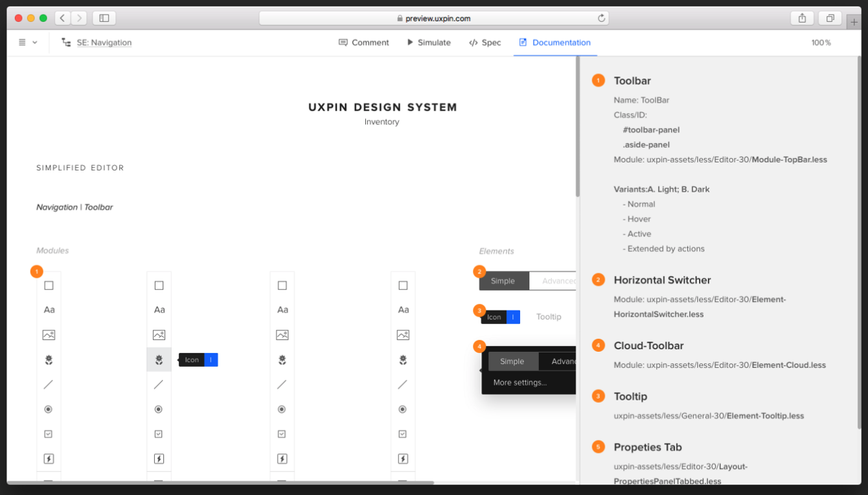Screen dimensions: 868x495
Task: Click the Propeties Tab heading
Action: tap(648, 447)
